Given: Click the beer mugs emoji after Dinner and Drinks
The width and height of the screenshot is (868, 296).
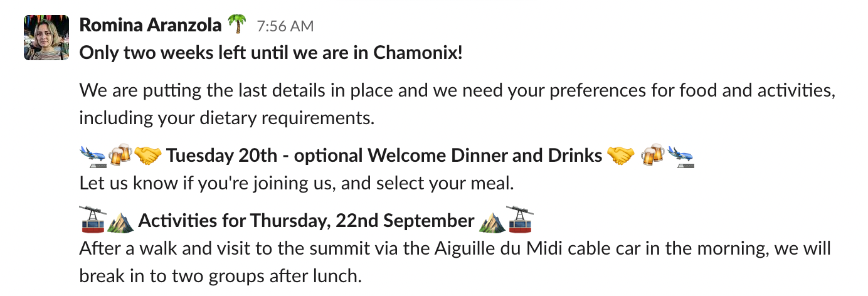Looking at the screenshot, I should coord(653,154).
